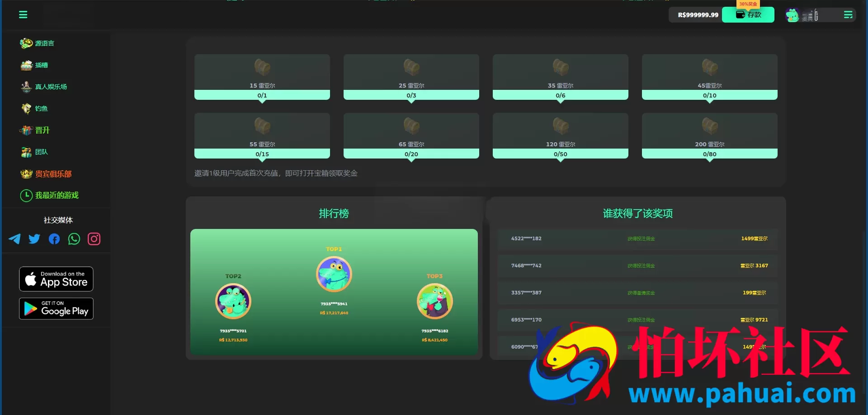Open the Facebook social icon
This screenshot has height=415, width=868.
coord(54,239)
